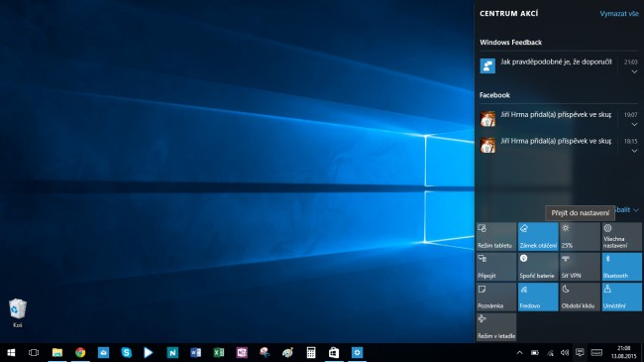Viewport: 644px width, 362px height.
Task: Open Task View from the taskbar
Action: 34,352
